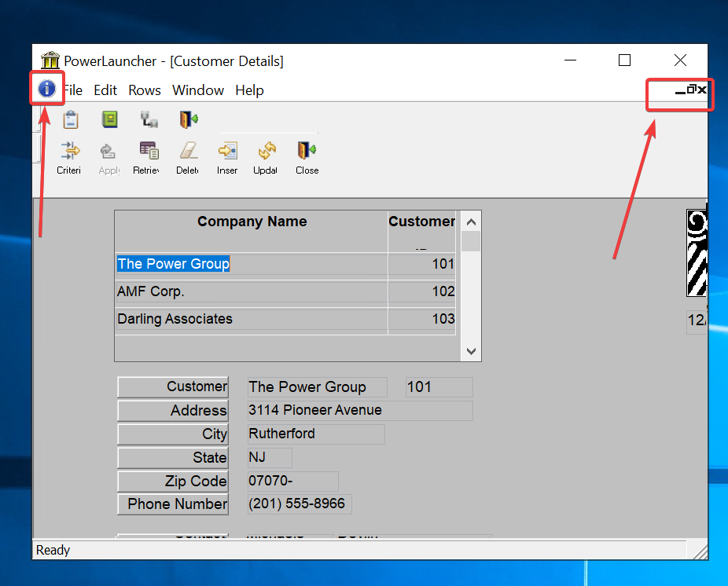Click the green book icon
The width and height of the screenshot is (728, 586).
pyautogui.click(x=109, y=119)
